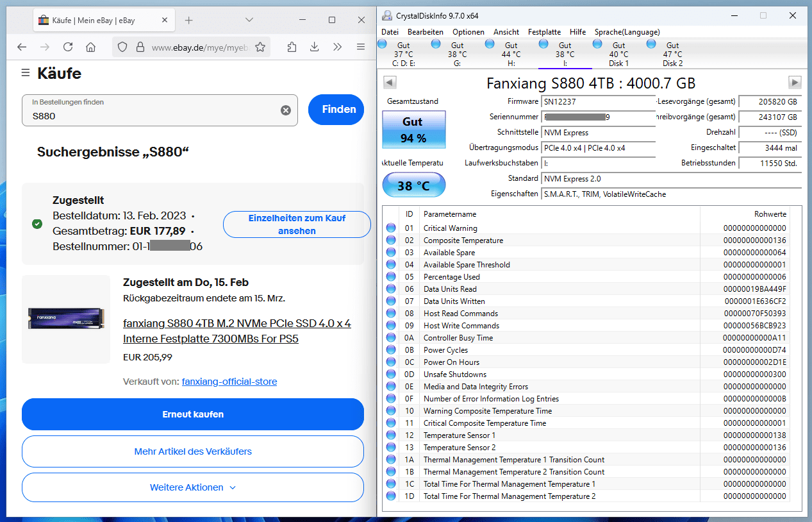The height and width of the screenshot is (522, 812).
Task: Open the Ansicht menu
Action: click(x=506, y=32)
